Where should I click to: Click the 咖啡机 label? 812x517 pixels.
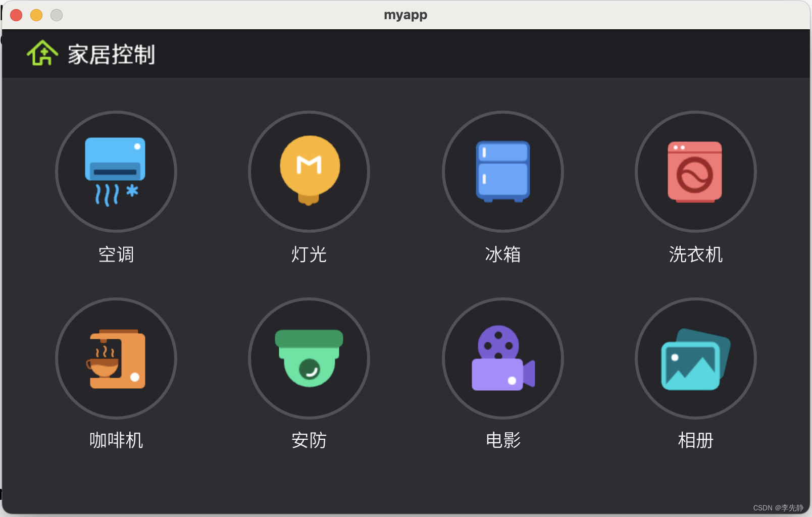click(x=116, y=440)
